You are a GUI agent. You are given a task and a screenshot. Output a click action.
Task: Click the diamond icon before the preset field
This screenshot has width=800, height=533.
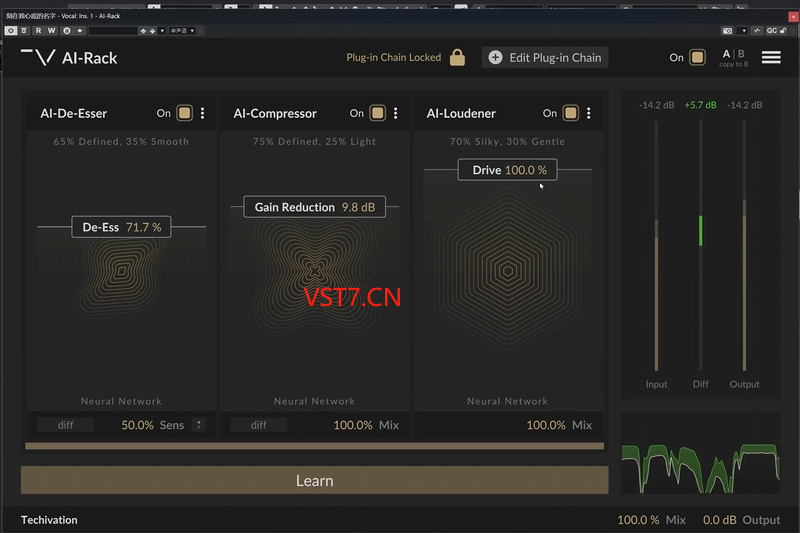click(x=80, y=31)
